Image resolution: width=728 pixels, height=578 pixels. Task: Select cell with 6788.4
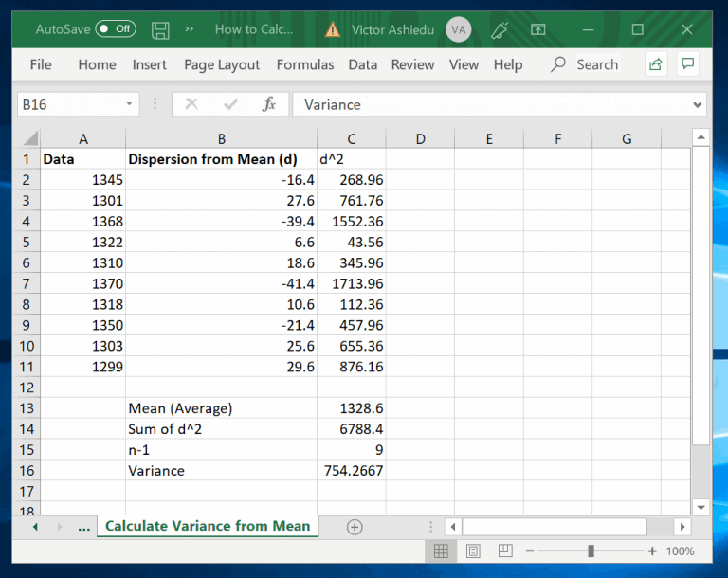352,428
